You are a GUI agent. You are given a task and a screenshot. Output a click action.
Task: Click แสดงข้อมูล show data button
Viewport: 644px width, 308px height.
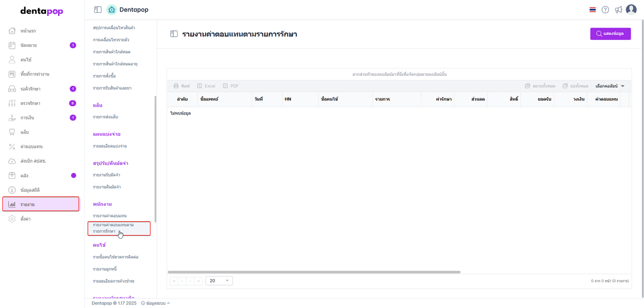point(610,34)
